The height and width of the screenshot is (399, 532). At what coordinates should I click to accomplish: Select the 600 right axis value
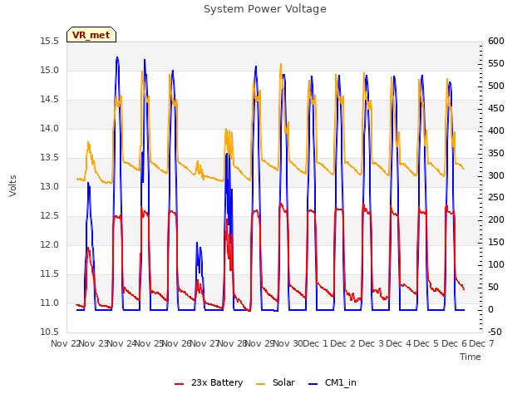coord(496,42)
